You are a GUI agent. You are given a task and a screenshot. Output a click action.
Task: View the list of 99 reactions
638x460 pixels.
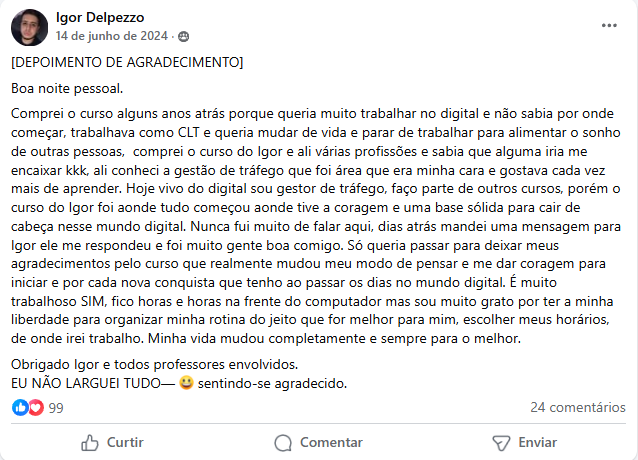[56, 408]
